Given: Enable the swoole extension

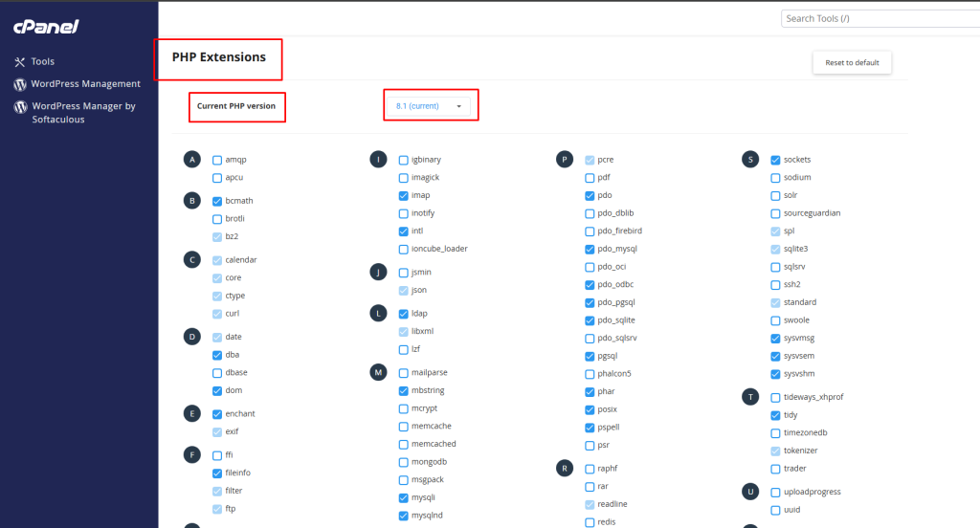Looking at the screenshot, I should pyautogui.click(x=775, y=320).
